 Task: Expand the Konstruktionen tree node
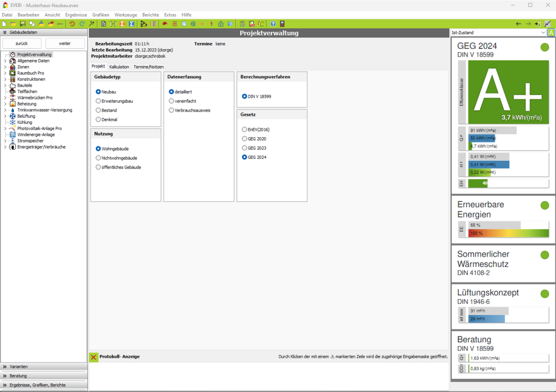[5, 79]
